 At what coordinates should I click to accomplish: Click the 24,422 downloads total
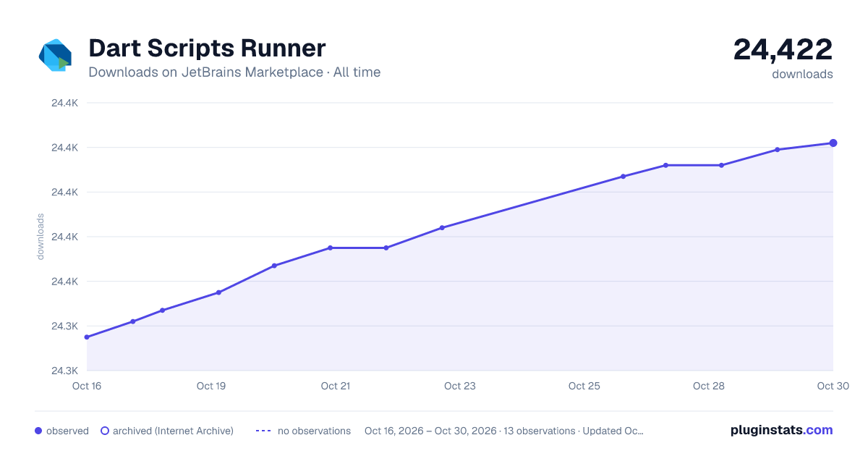[x=783, y=50]
